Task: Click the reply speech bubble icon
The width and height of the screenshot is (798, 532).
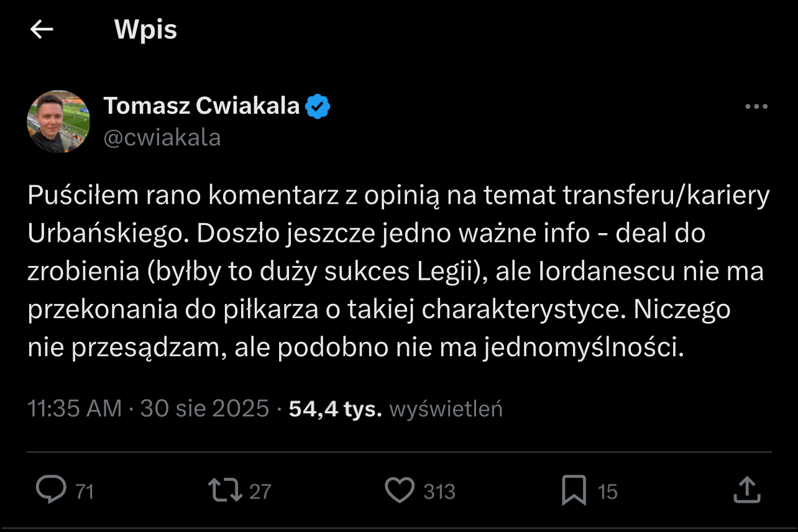Action: (51, 490)
